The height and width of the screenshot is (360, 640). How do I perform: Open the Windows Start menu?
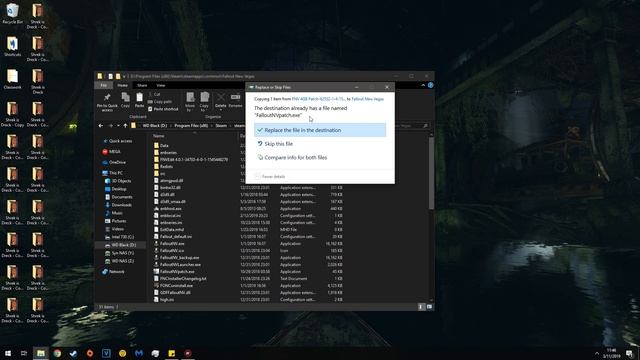(x=8, y=353)
